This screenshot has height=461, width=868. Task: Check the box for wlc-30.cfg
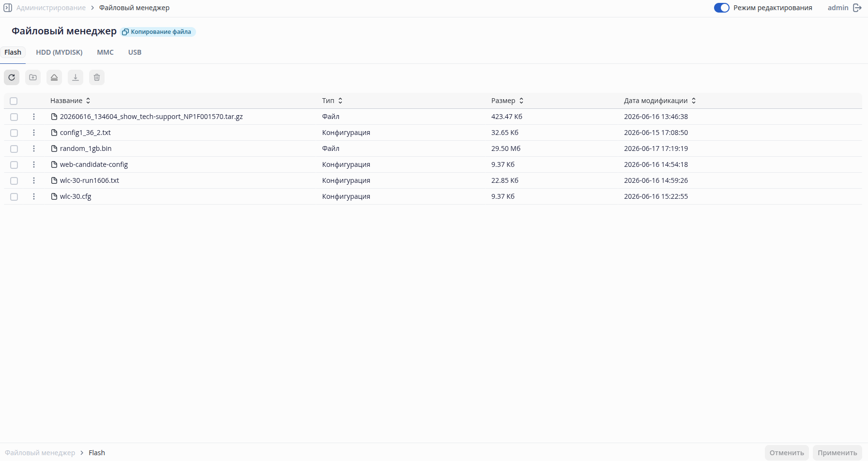click(x=14, y=197)
